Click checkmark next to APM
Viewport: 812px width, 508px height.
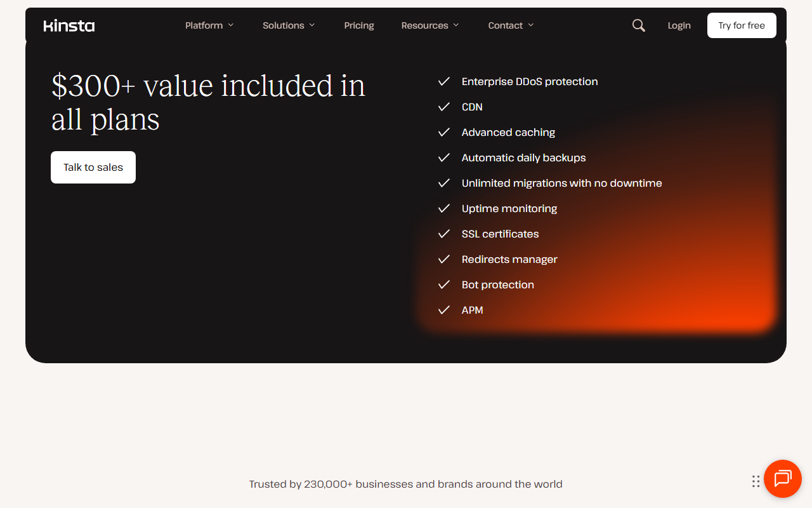(x=444, y=310)
